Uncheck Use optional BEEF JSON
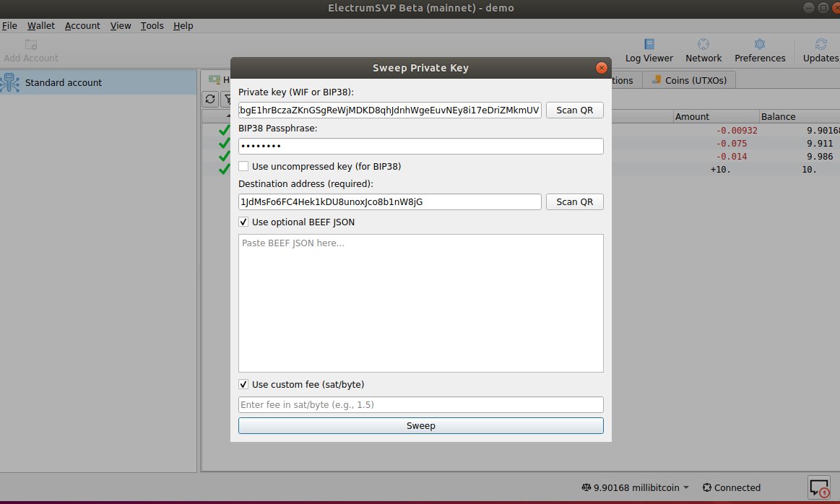Screen dimensions: 840x504 [x=243, y=222]
